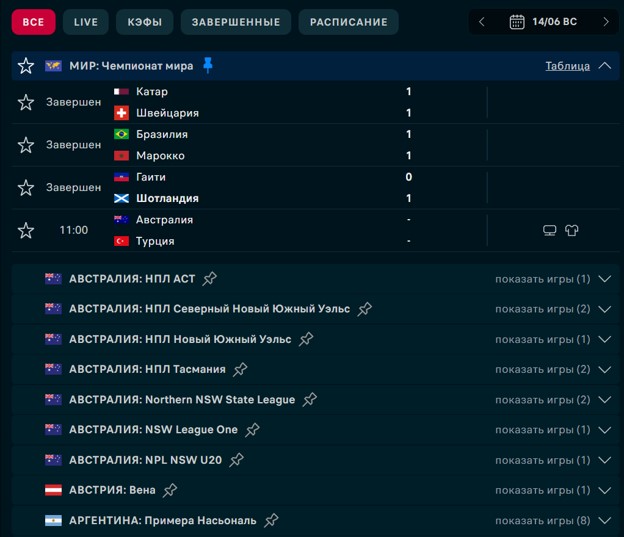Pin Northern NSW State League
The width and height of the screenshot is (624, 537).
[310, 399]
